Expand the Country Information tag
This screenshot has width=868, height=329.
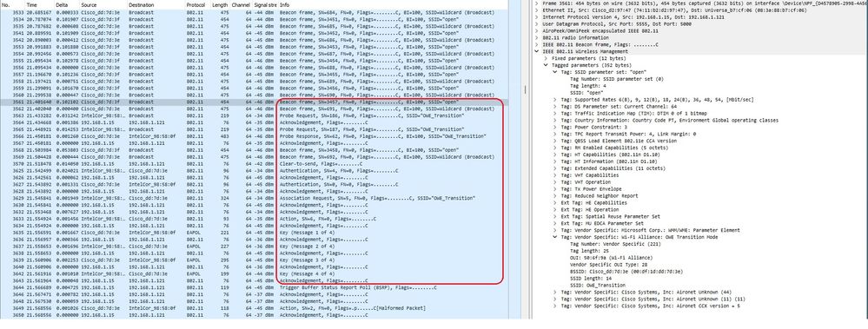[x=555, y=120]
